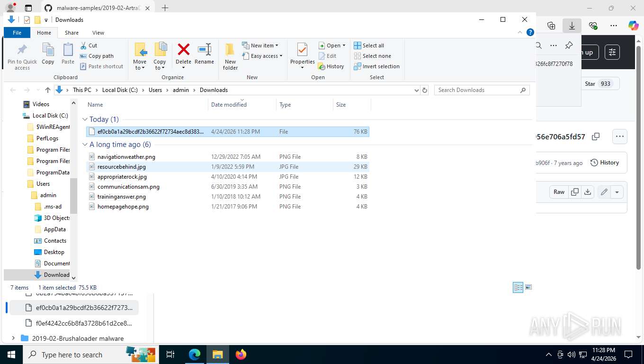This screenshot has width=644, height=364.
Task: Expand the New item menu
Action: (x=260, y=45)
